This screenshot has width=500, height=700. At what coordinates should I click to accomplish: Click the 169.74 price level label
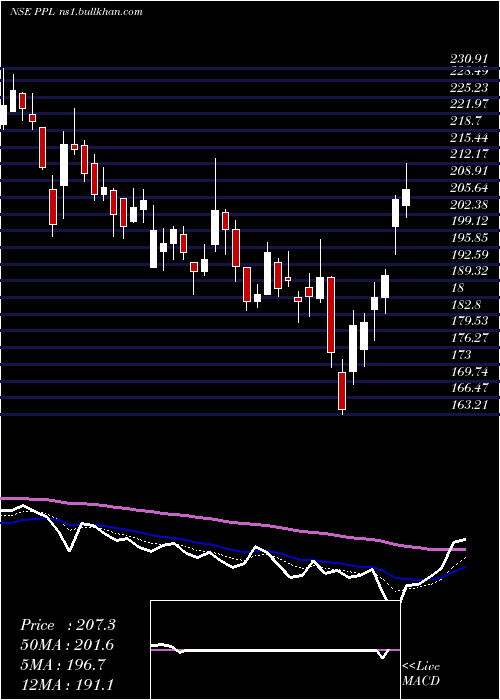[469, 371]
